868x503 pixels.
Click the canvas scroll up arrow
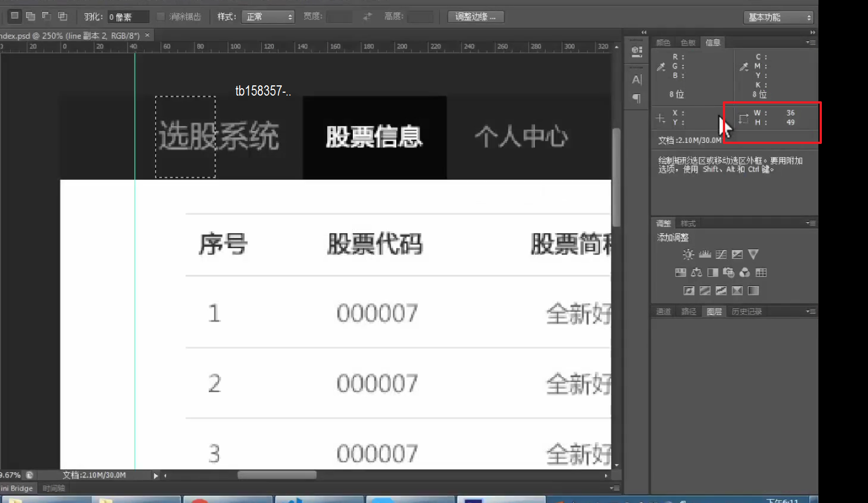(x=616, y=47)
